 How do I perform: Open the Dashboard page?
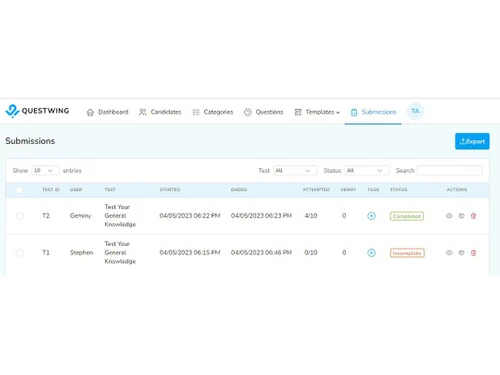[107, 112]
